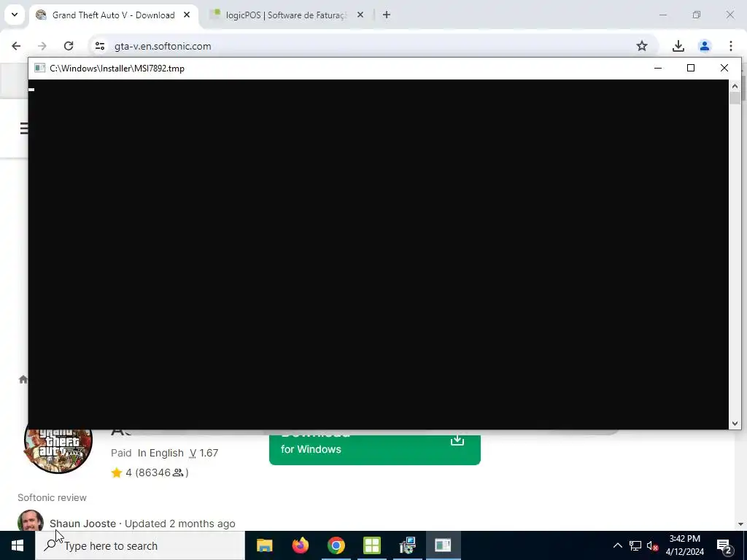Close the Grand Theft Auto V tab

[x=187, y=15]
